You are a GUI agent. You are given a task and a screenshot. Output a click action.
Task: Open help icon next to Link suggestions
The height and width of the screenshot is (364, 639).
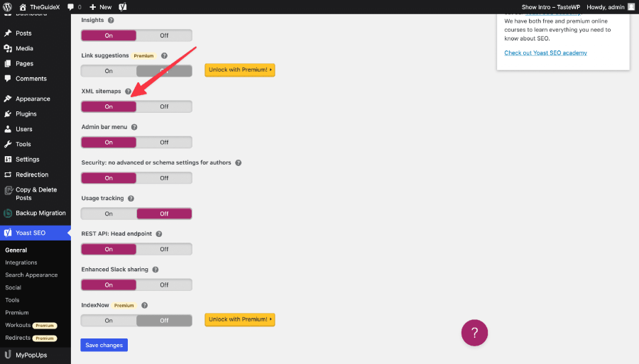coord(164,55)
